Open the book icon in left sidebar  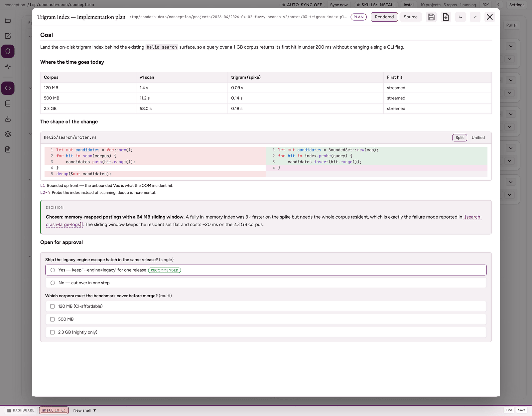pyautogui.click(x=8, y=104)
